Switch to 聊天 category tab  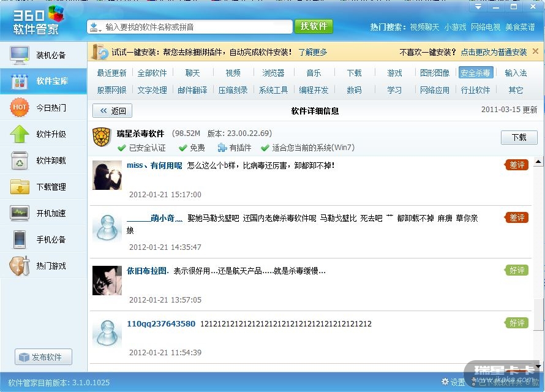(x=192, y=73)
